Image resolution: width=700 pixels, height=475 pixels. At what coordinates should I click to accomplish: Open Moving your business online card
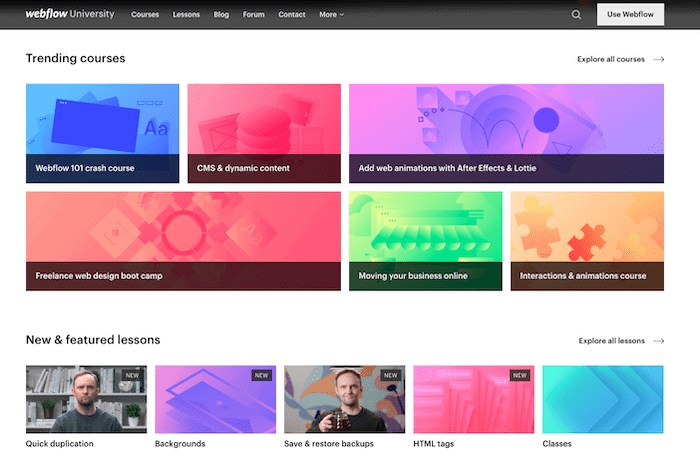click(x=425, y=241)
